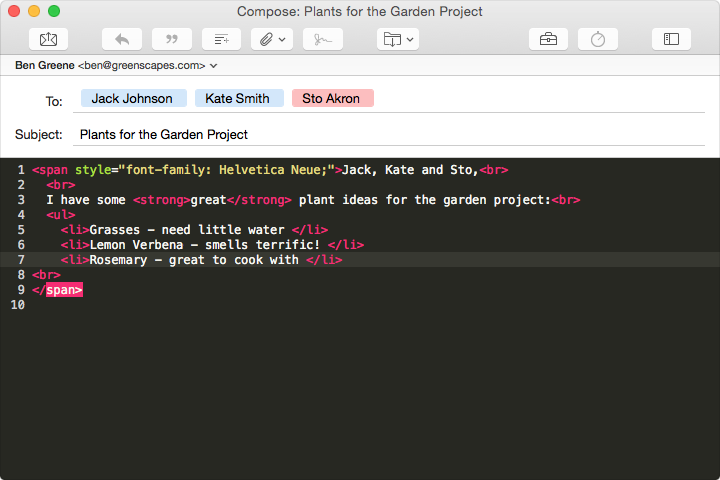Viewport: 720px width, 480px height.
Task: Click the green full screen window button
Action: [54, 11]
